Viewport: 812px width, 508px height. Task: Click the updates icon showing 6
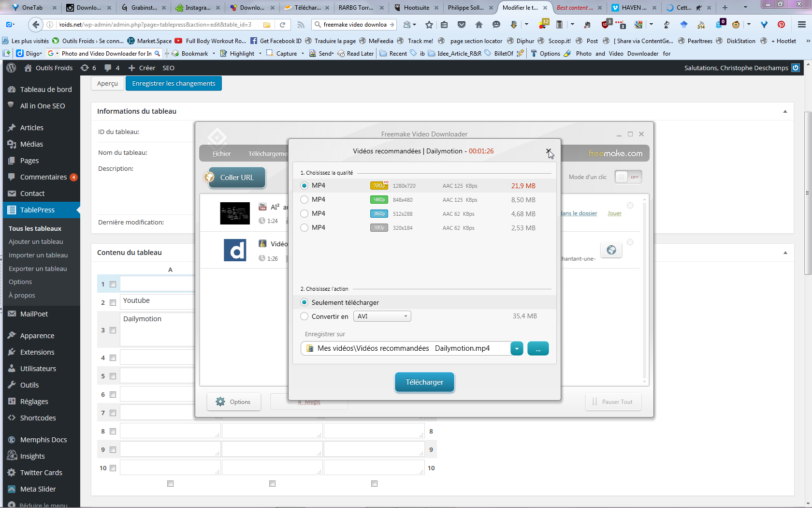(88, 68)
